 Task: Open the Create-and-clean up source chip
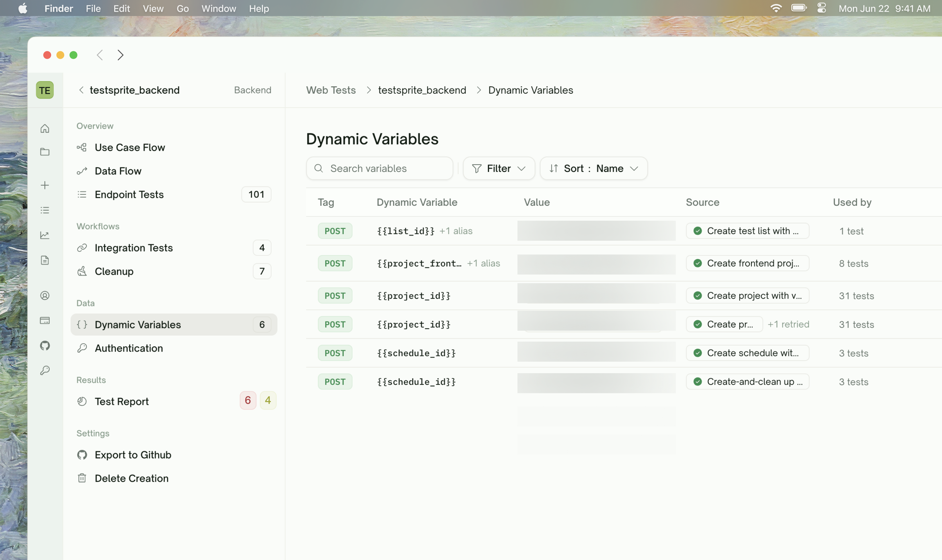point(747,382)
